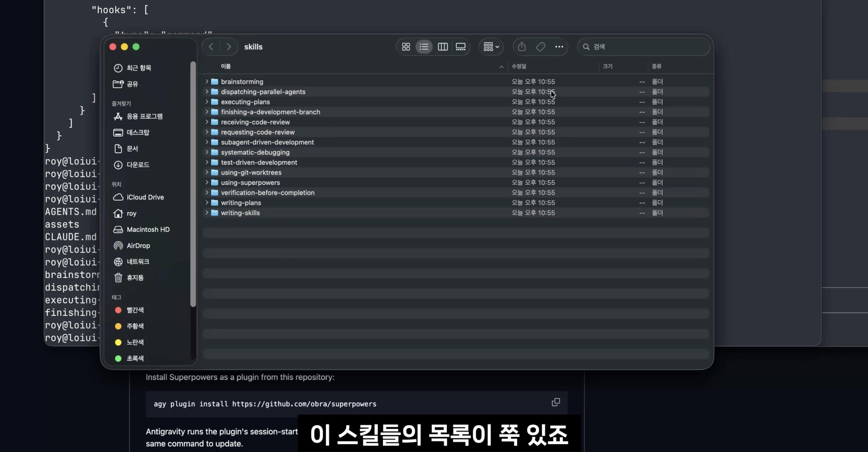868x452 pixels.
Task: Copy the agy plugin install command
Action: click(x=556, y=402)
